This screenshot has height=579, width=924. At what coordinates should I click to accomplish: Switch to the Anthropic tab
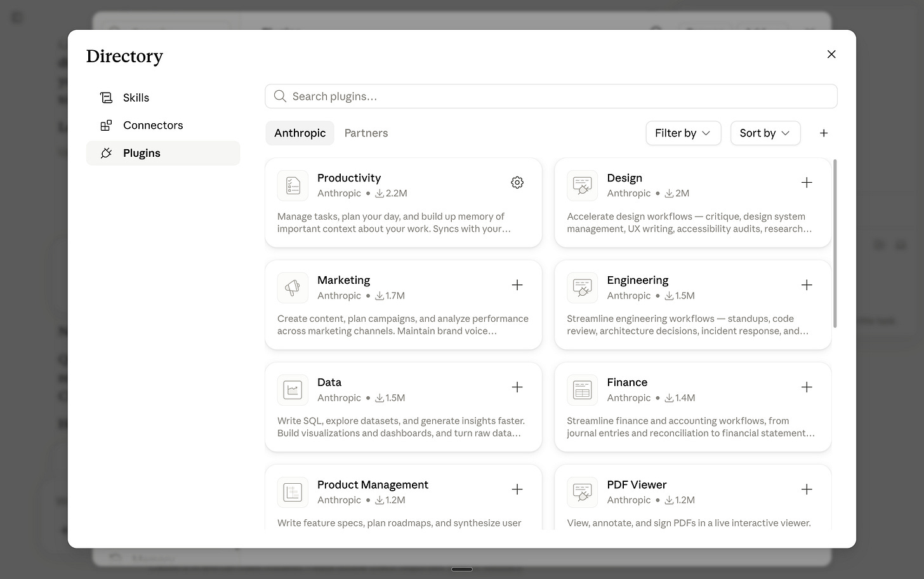point(300,133)
